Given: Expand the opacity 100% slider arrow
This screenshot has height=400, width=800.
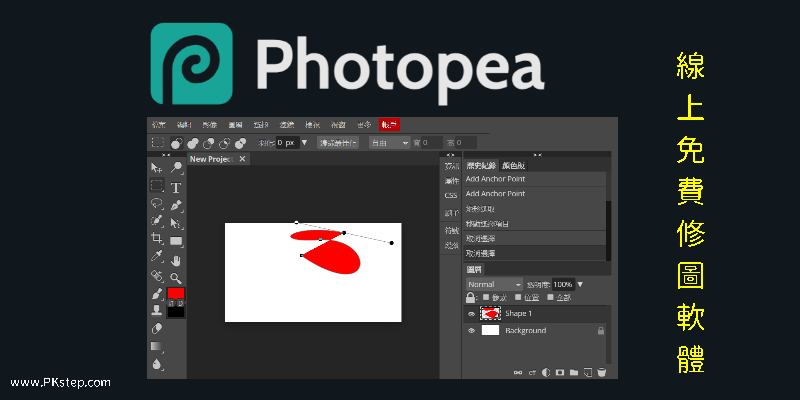Looking at the screenshot, I should [x=580, y=284].
